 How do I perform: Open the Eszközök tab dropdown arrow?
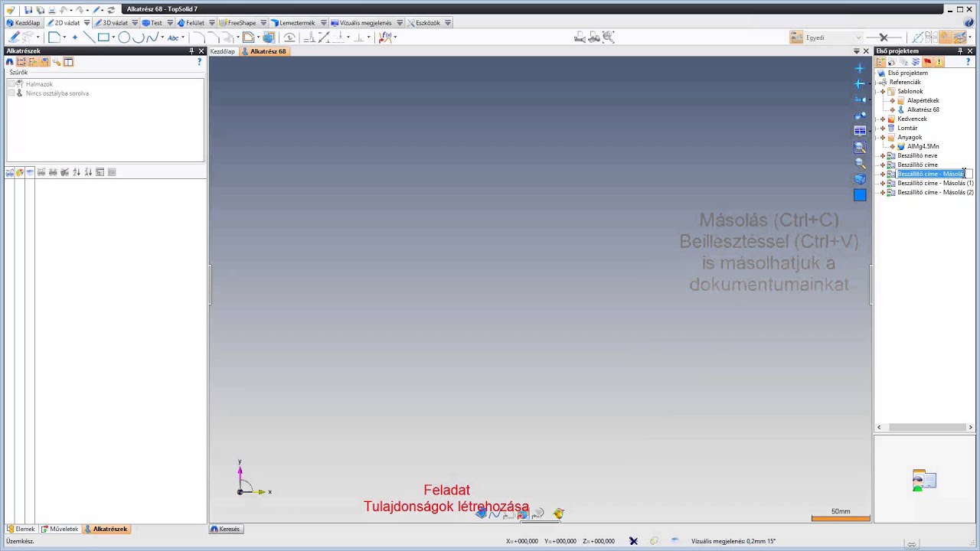click(448, 23)
